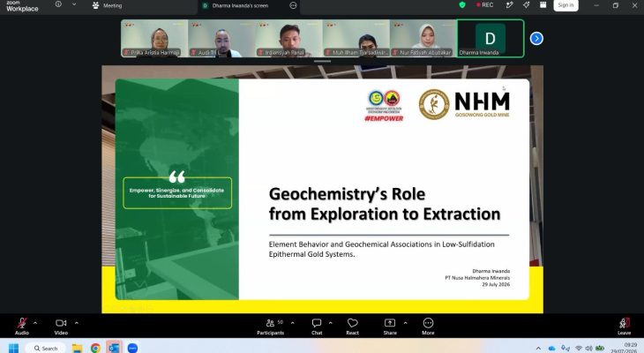The image size is (644, 353).
Task: Open the options ellipsis on the screen share tab
Action: [x=293, y=5]
